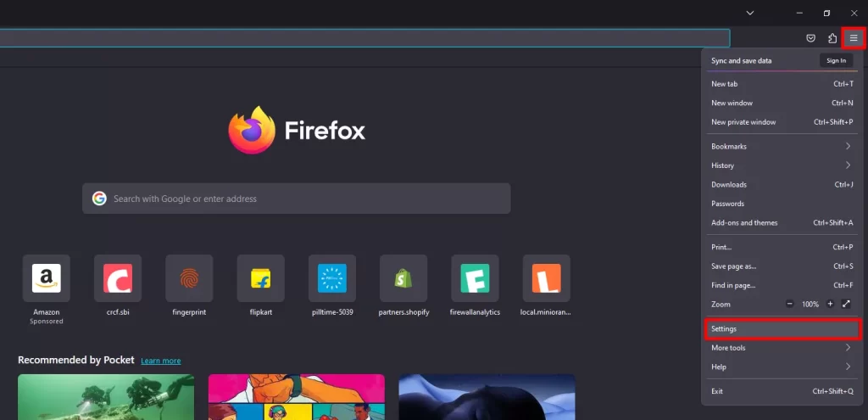Expand the History submenu
The height and width of the screenshot is (420, 868).
point(782,165)
